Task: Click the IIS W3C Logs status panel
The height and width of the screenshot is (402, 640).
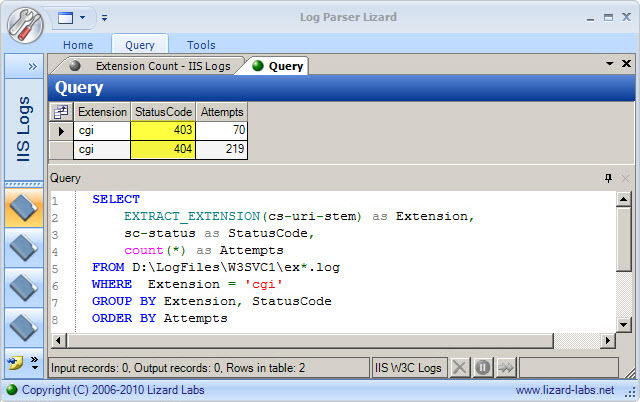Action: click(409, 368)
